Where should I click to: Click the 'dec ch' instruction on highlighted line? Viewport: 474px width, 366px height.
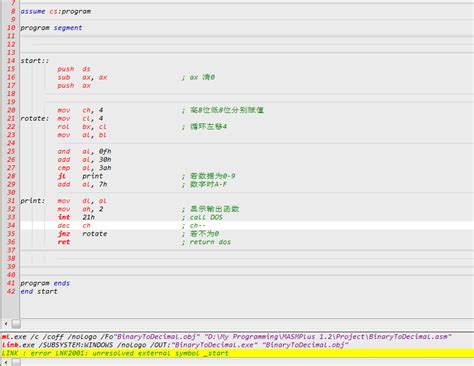coord(74,226)
